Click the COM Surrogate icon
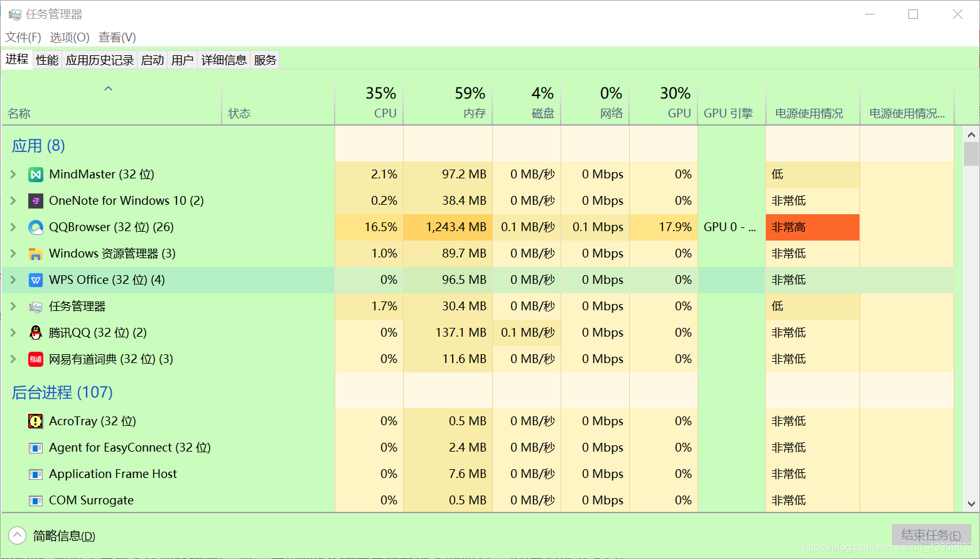 [x=36, y=501]
